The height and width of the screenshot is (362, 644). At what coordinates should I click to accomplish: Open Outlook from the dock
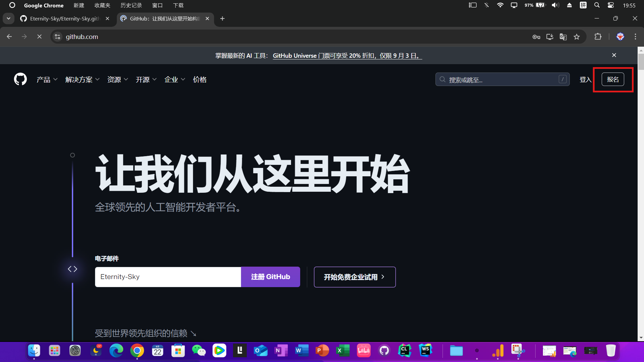tap(261, 351)
